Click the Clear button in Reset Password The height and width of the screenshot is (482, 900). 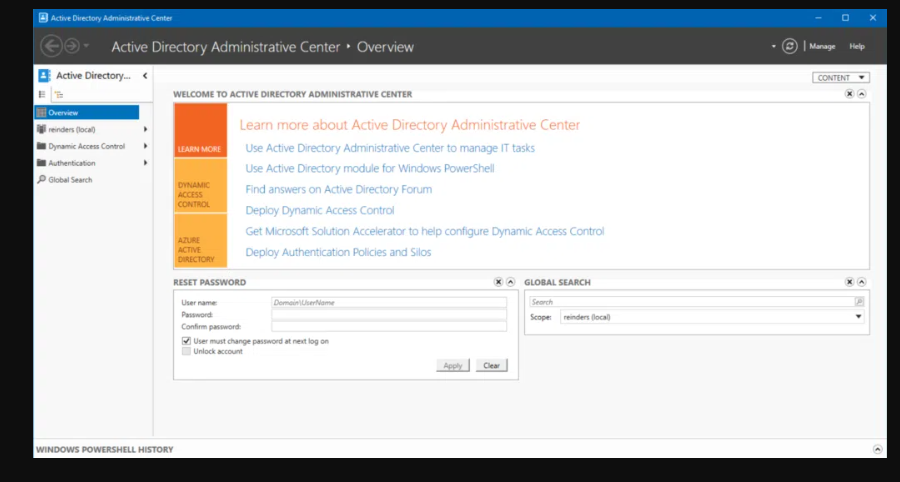pyautogui.click(x=491, y=366)
